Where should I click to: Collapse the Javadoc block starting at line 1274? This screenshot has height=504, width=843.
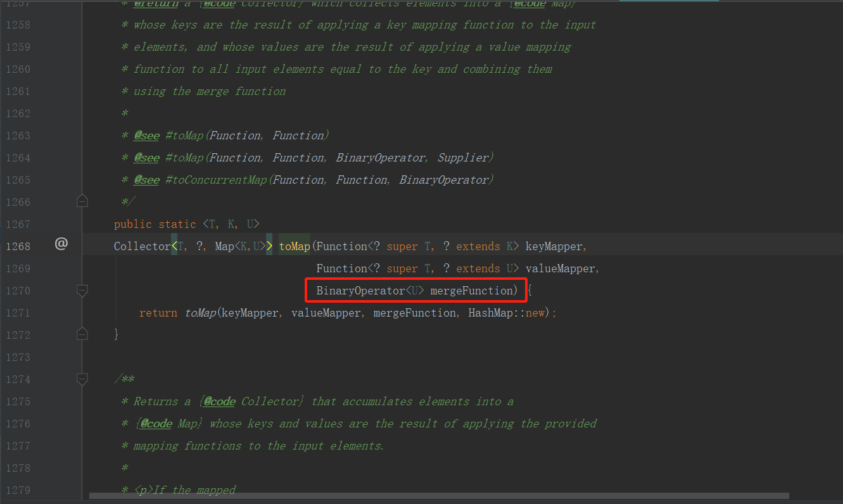pyautogui.click(x=82, y=379)
